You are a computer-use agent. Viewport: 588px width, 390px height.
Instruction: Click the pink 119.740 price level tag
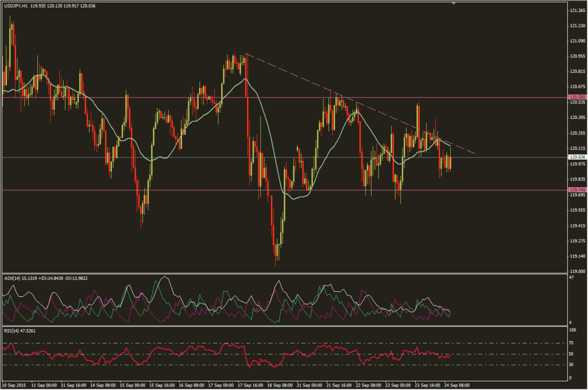tap(578, 190)
